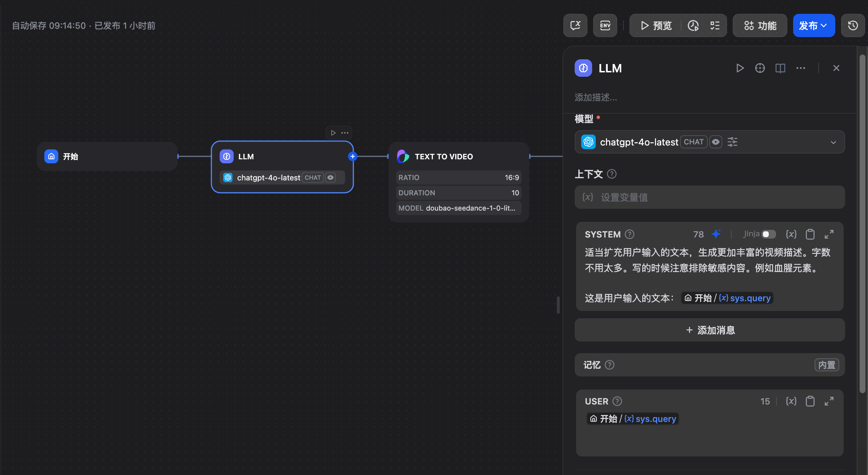This screenshot has height=475, width=868.
Task: Open the blue 发布 publish dropdown
Action: click(814, 25)
